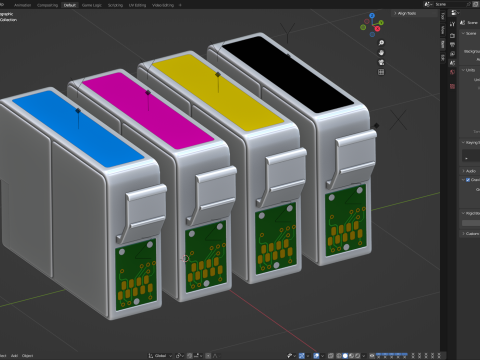The height and width of the screenshot is (360, 480).
Task: Open the Output properties tab icon
Action: 452,44
